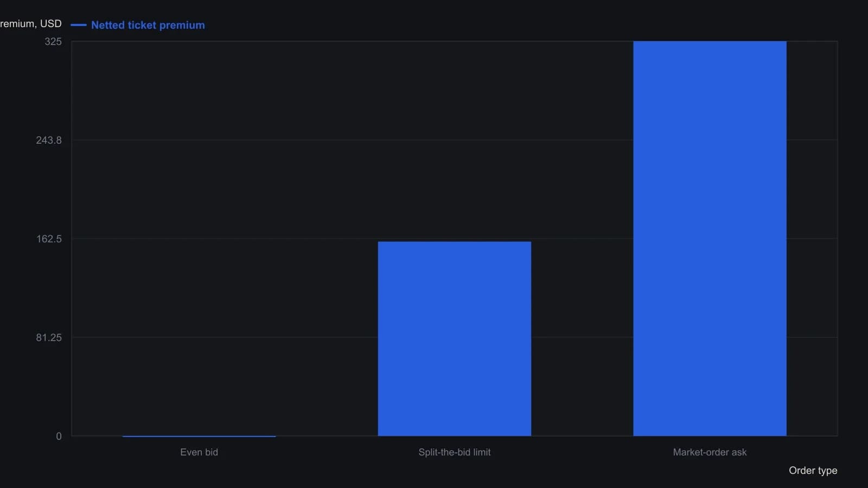This screenshot has width=868, height=488.
Task: Toggle the Netted ticket premium legend entry
Action: (138, 25)
